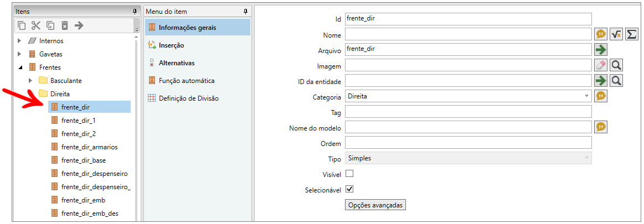Click the Opções avançadas button

click(375, 205)
